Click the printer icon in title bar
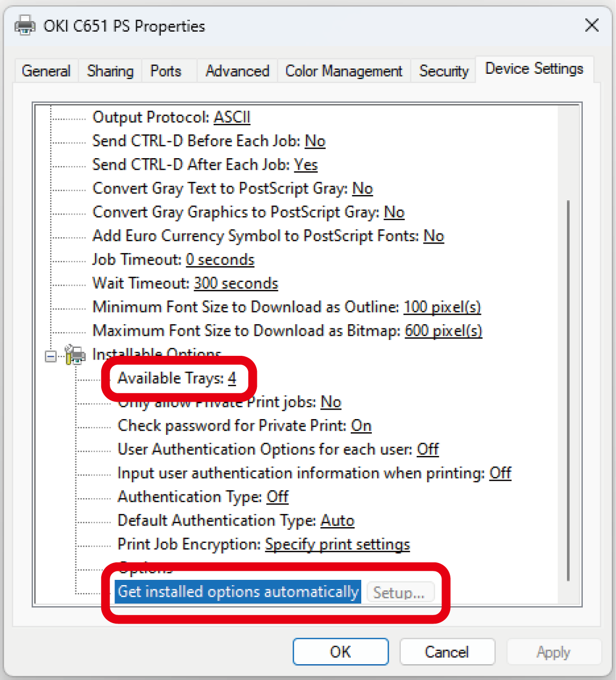Viewport: 616px width, 680px height. (x=25, y=25)
